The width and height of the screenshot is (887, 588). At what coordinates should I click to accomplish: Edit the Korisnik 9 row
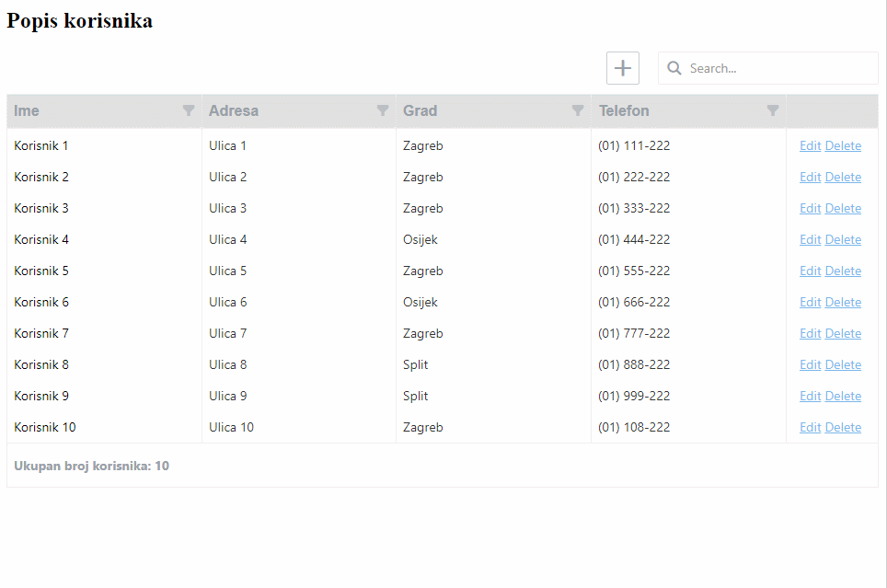810,397
